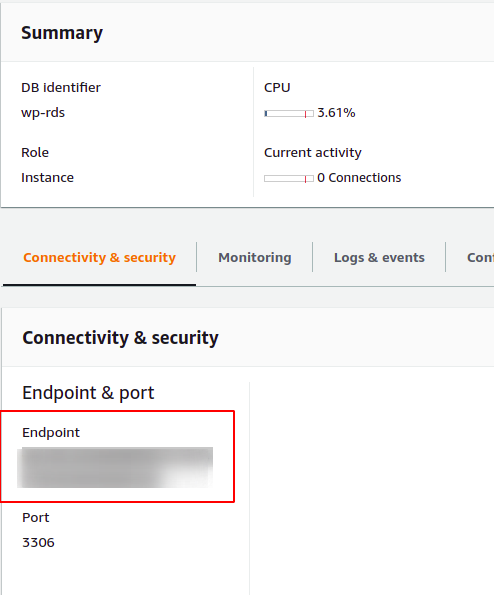Screen dimensions: 494x595
Task: Click the 3.61% CPU value
Action: (x=336, y=113)
